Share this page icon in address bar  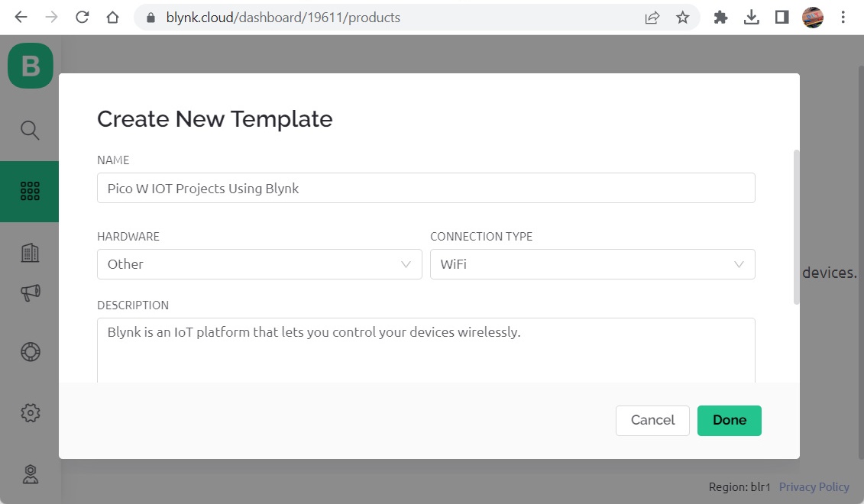click(652, 18)
